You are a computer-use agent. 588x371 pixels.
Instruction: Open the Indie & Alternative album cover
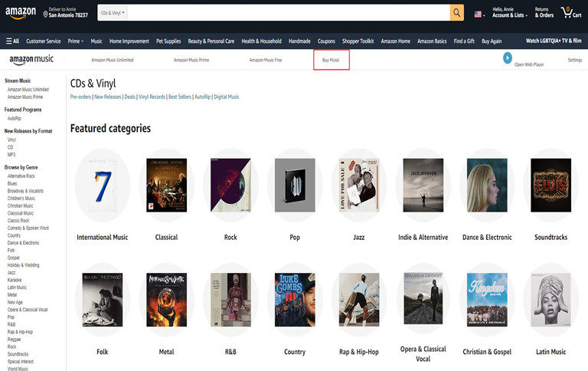[423, 185]
